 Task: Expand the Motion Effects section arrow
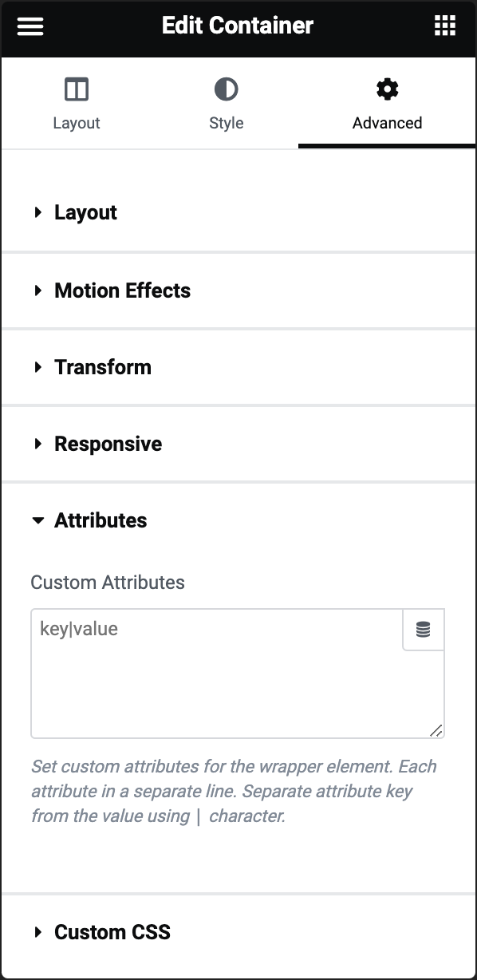pos(37,291)
